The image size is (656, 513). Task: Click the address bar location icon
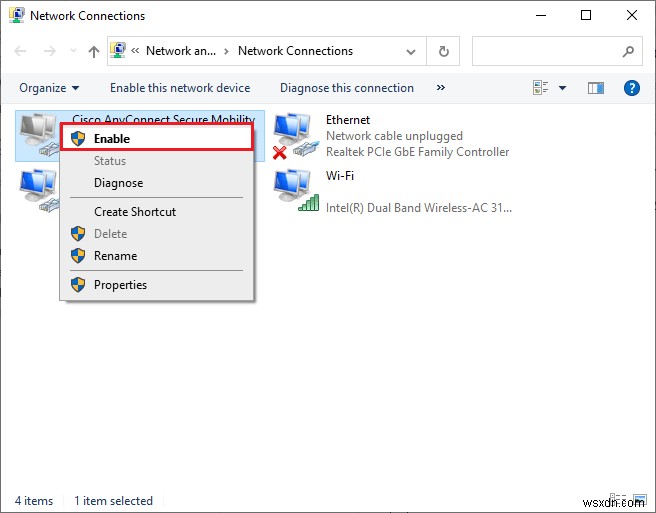pyautogui.click(x=118, y=50)
